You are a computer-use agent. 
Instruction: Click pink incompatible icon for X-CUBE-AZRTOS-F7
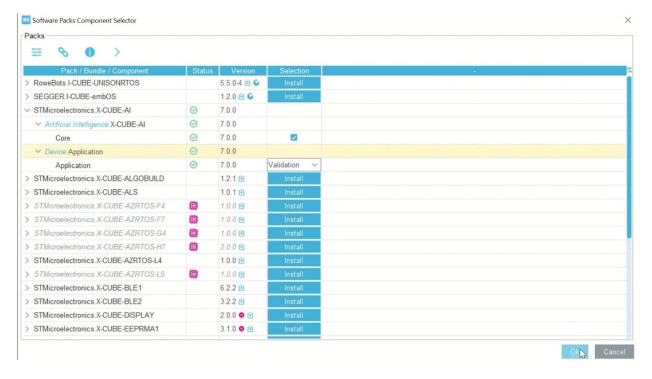[193, 220]
